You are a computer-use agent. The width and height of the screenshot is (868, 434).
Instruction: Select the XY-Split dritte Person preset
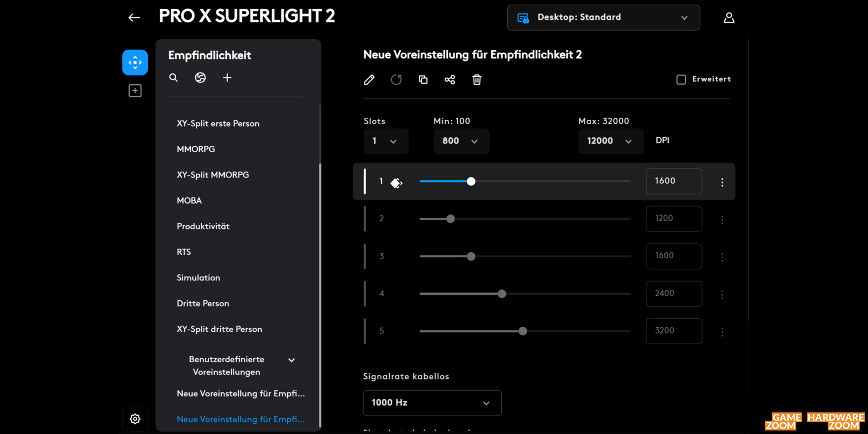[219, 329]
